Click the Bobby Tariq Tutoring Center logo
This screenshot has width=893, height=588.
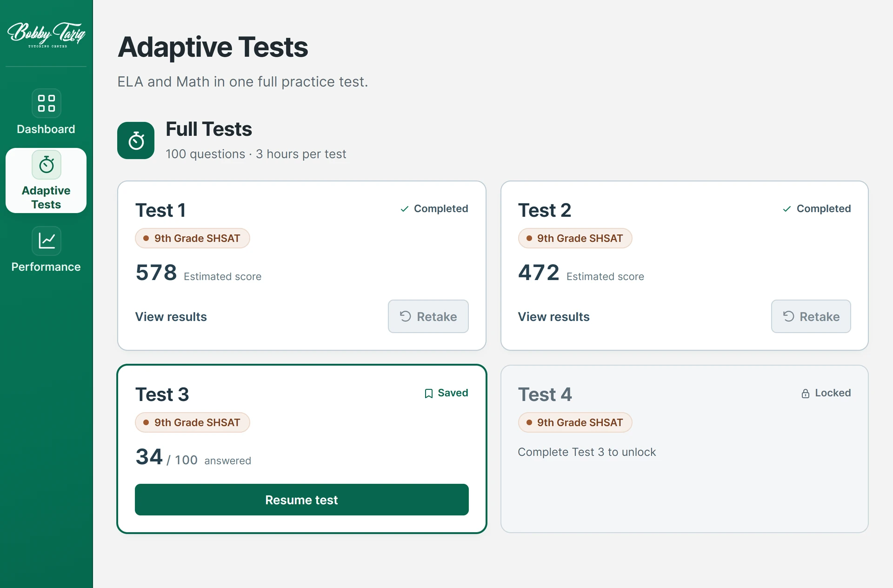(46, 34)
